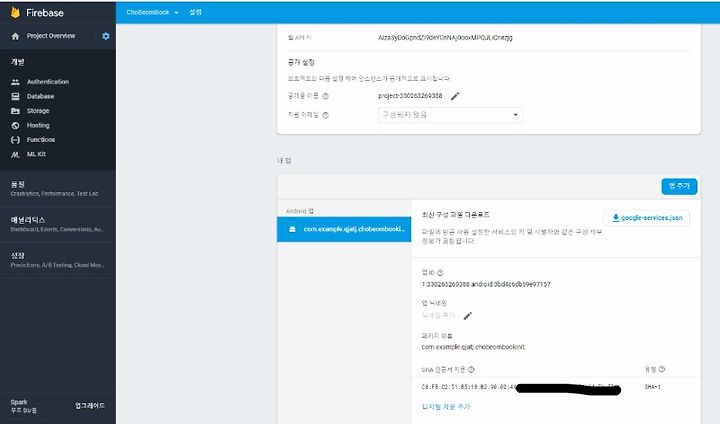The height and width of the screenshot is (424, 720).
Task: Click the Authentication people icon
Action: click(x=15, y=82)
